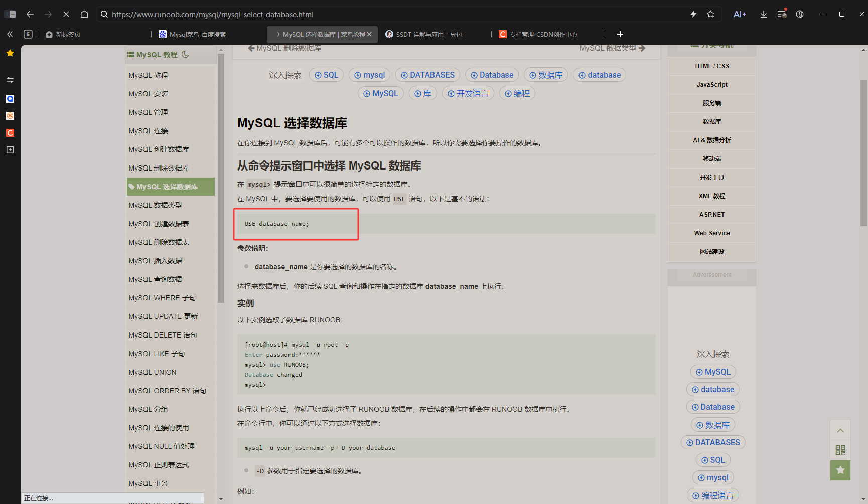Open the orange Sogou icon in left sidebar
Viewport: 868px width, 504px height.
(x=10, y=116)
